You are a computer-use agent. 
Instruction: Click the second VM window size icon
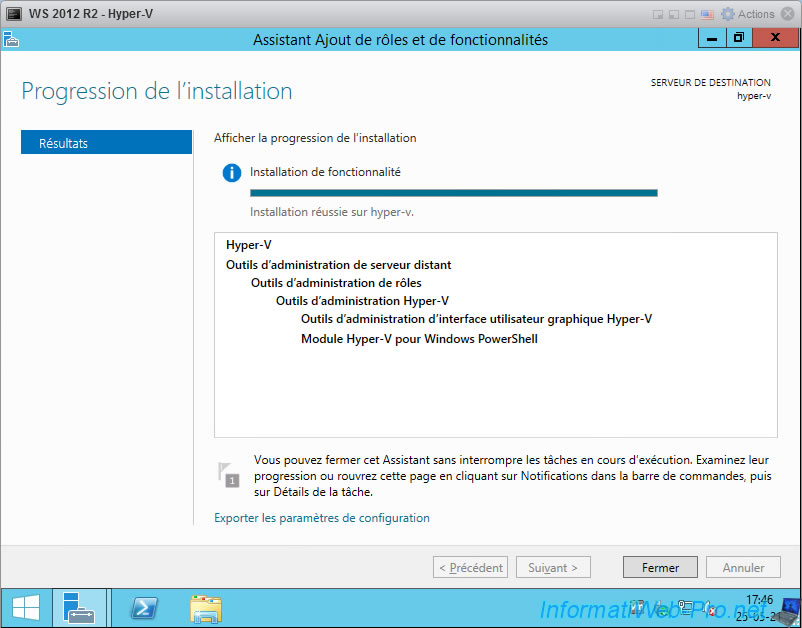(x=674, y=15)
